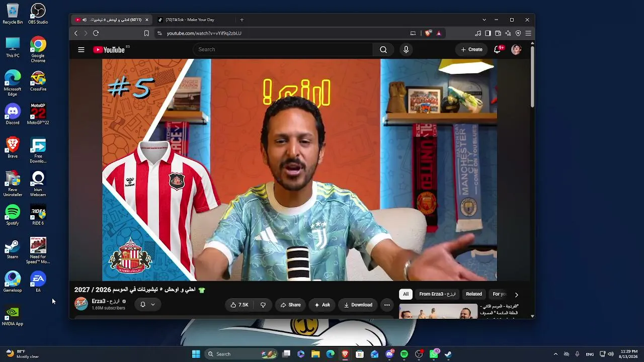Open the NVIDIA App desktop shortcut
This screenshot has width=644, height=362.
point(13,316)
